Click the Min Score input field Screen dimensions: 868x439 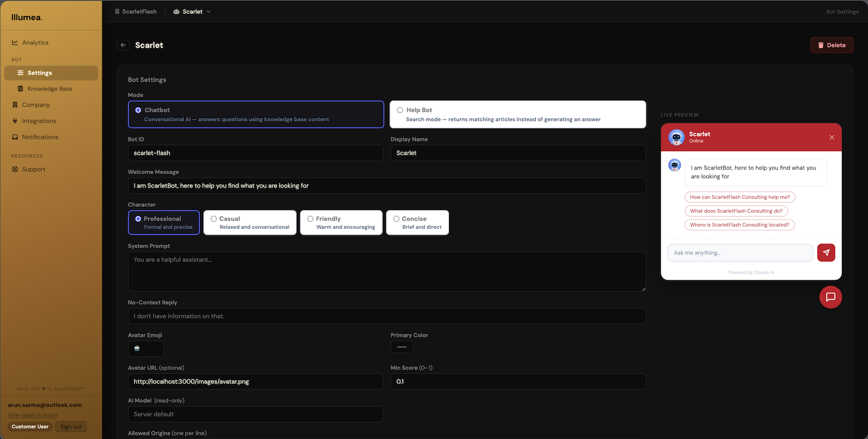tap(518, 381)
